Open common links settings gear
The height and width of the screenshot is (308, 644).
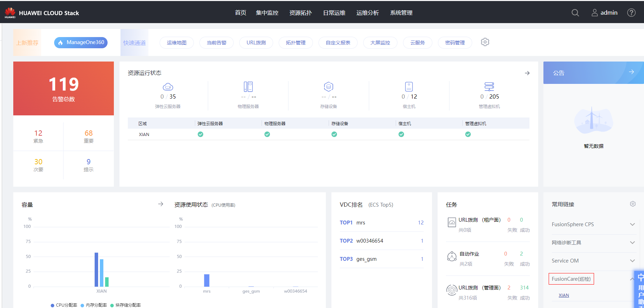click(633, 204)
